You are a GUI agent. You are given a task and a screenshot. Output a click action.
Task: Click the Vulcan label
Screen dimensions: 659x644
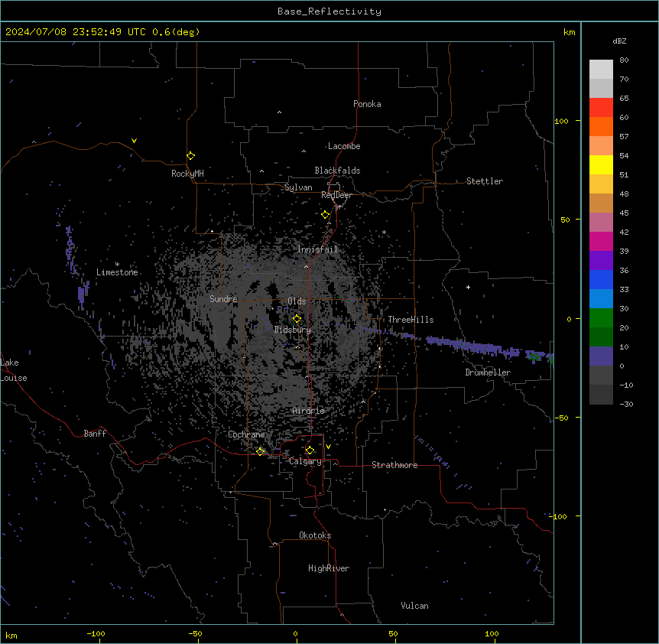(x=414, y=606)
